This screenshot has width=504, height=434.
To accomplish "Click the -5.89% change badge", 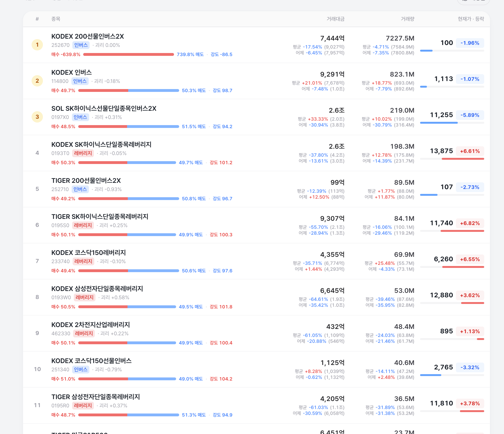I will point(470,115).
